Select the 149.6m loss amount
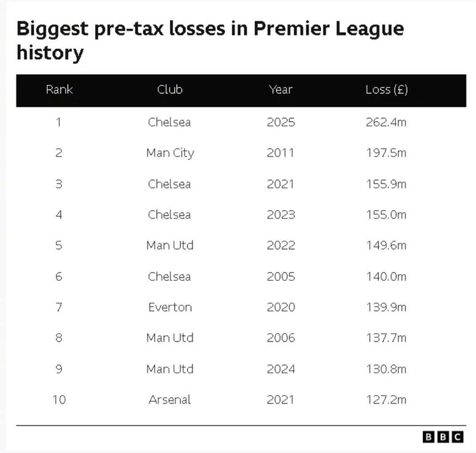The image size is (476, 453). pos(386,246)
